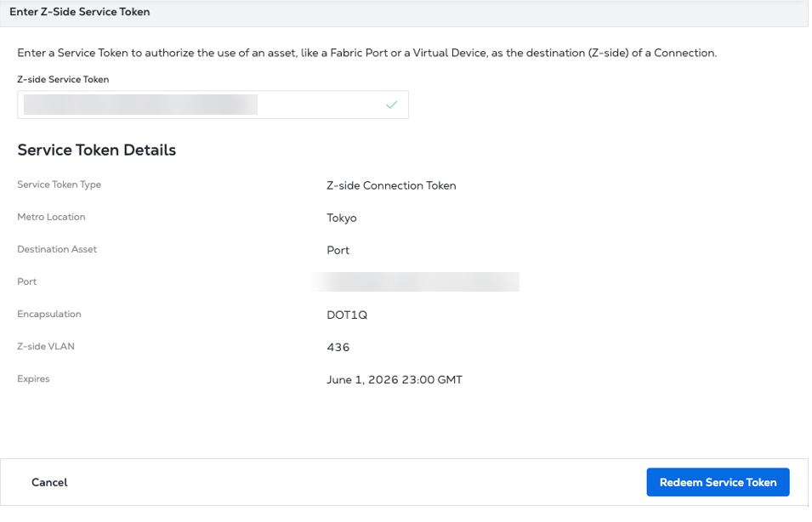Click the green validation checkmark icon
The width and height of the screenshot is (812, 522).
pos(391,105)
